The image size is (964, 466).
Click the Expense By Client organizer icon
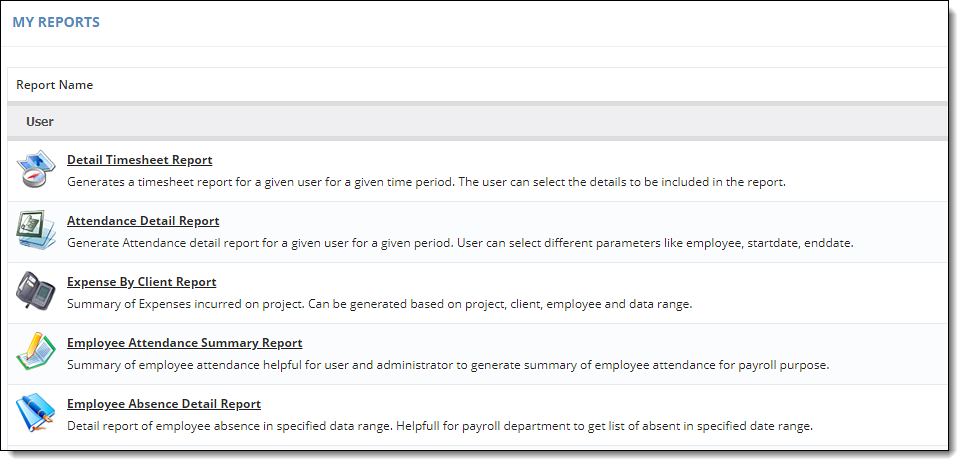tap(36, 291)
